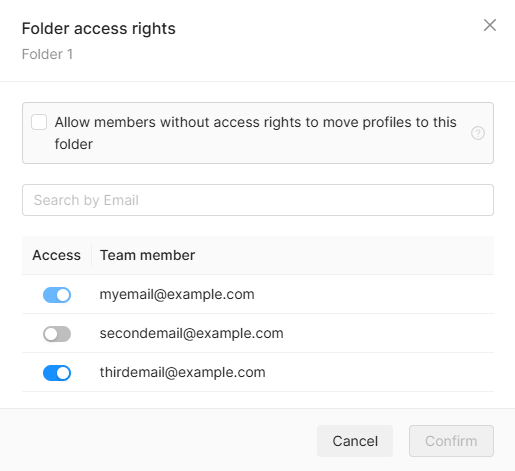Click the Confirm button
515x471 pixels.
coord(451,441)
